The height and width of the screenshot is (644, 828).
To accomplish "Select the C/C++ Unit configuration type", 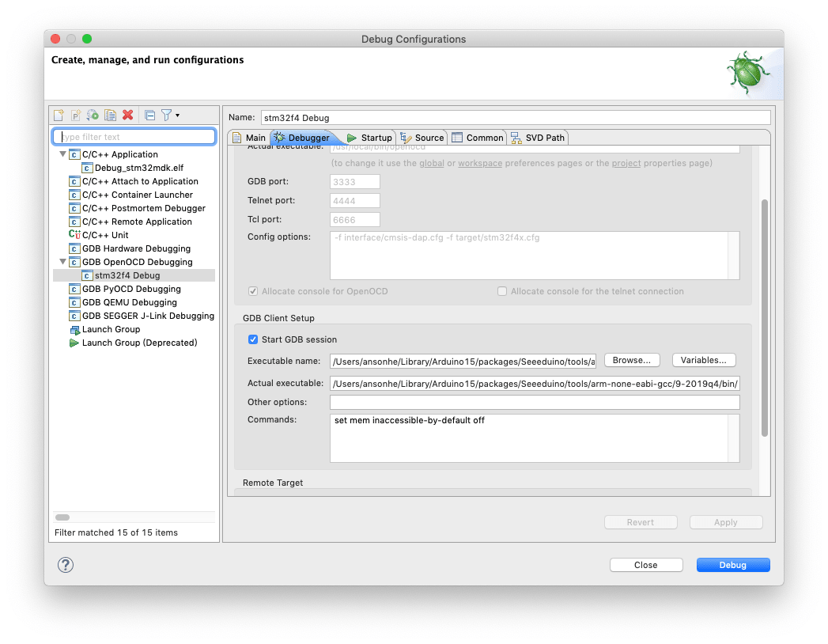I will (x=99, y=235).
